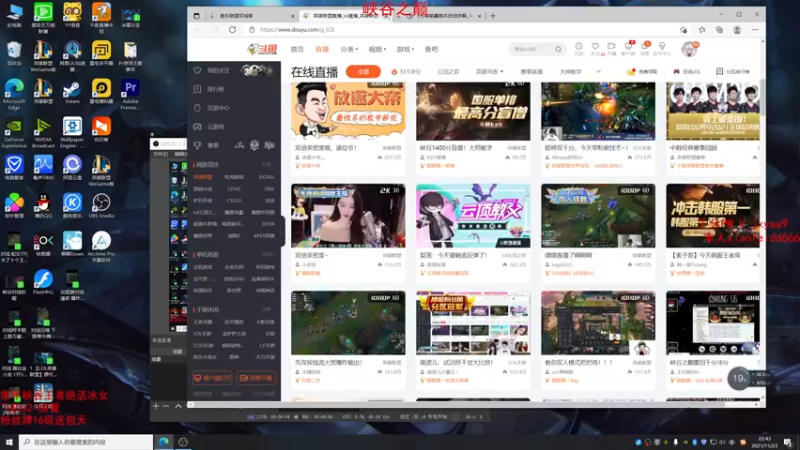Open a new browser tab
This screenshot has width=800, height=450.
(493, 16)
